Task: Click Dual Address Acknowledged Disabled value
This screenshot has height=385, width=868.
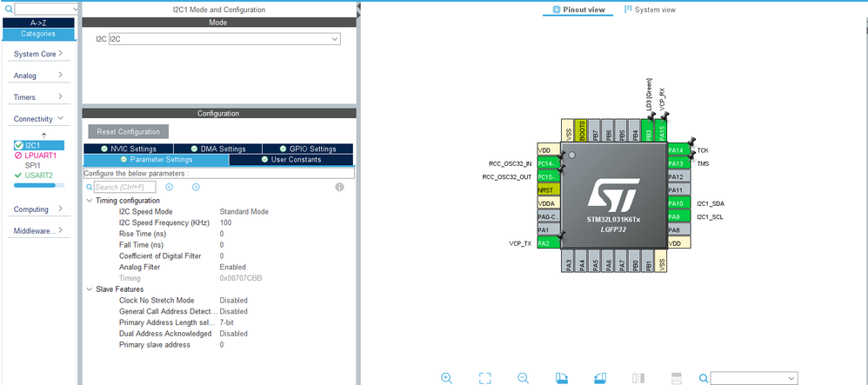Action: 233,334
